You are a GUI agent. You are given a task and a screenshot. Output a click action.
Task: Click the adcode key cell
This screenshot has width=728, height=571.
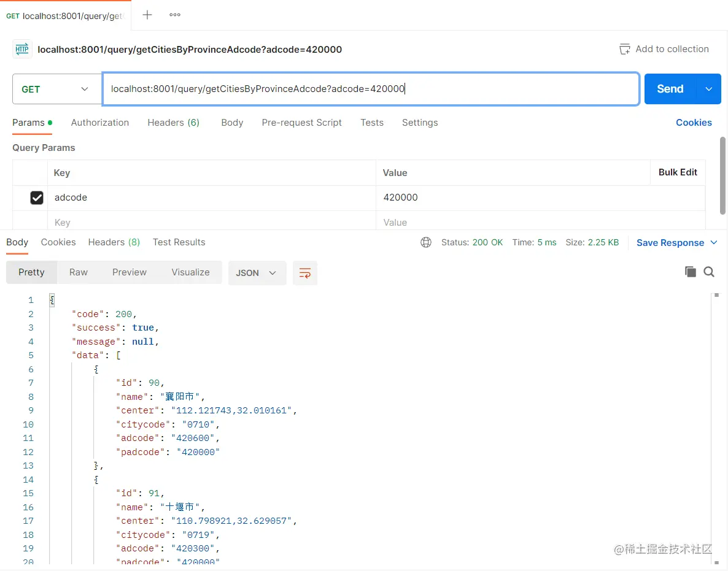[x=212, y=197]
